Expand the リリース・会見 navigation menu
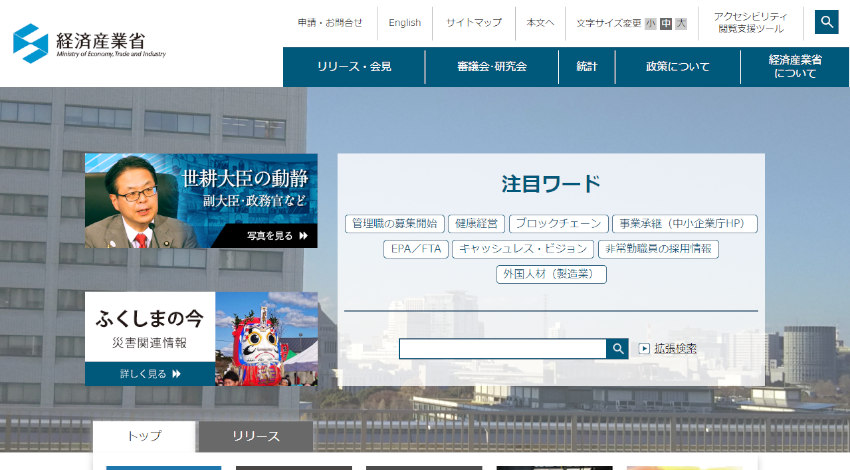Viewport: 850px width, 470px height. [x=354, y=67]
